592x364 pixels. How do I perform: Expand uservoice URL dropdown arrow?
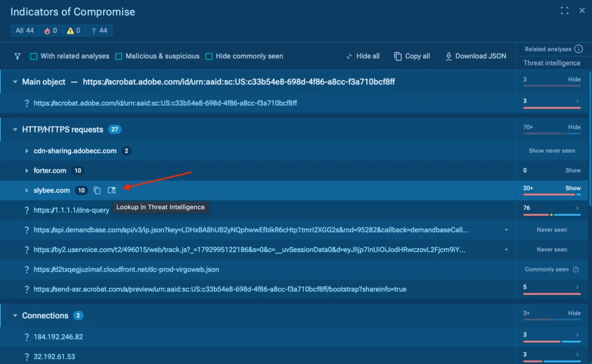(x=506, y=250)
